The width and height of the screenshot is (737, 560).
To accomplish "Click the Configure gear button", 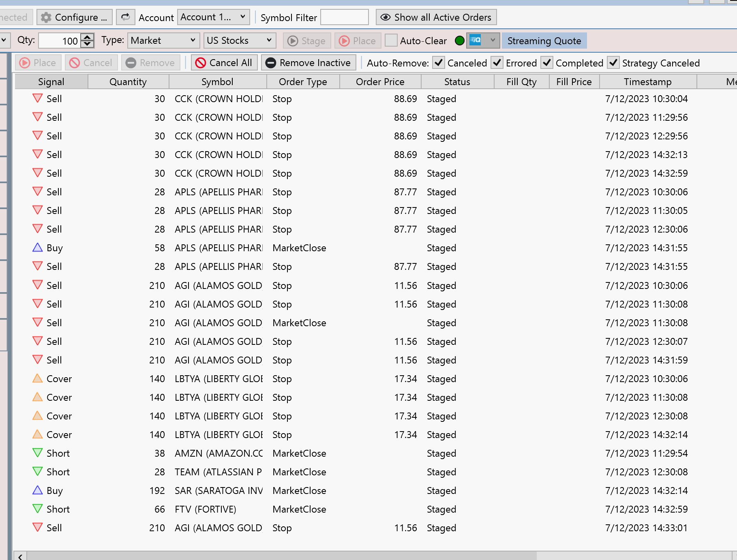I will coord(75,17).
